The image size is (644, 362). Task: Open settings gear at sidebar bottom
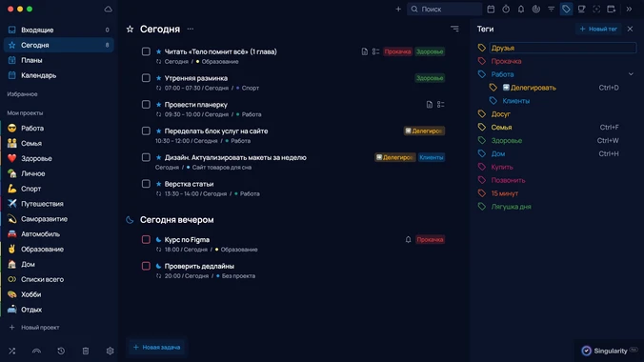(110, 351)
